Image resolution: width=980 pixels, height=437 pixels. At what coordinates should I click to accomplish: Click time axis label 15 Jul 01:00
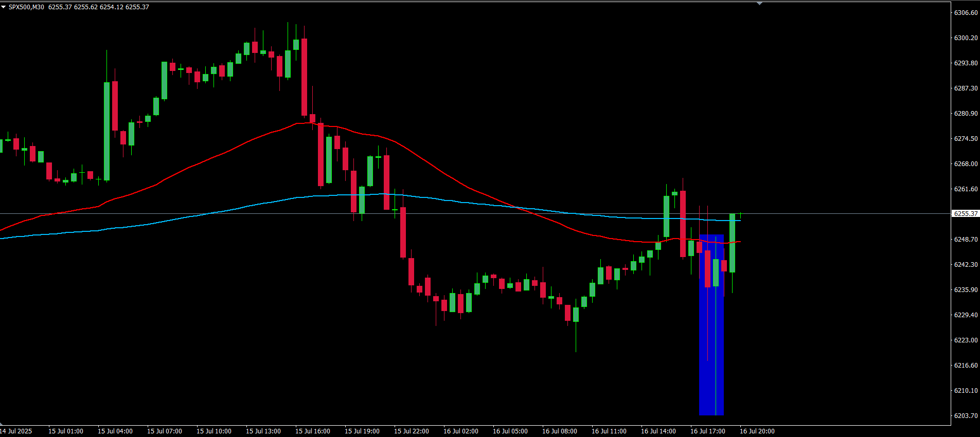pyautogui.click(x=66, y=431)
